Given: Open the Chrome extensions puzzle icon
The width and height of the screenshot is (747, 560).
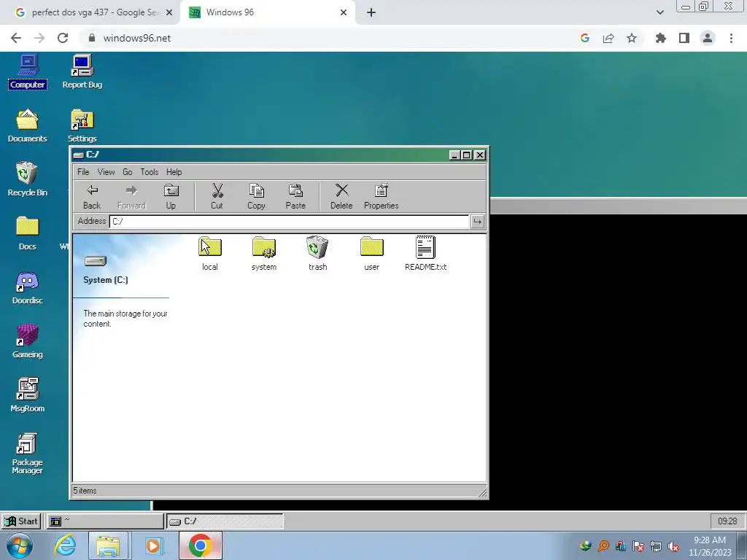Looking at the screenshot, I should [x=660, y=38].
